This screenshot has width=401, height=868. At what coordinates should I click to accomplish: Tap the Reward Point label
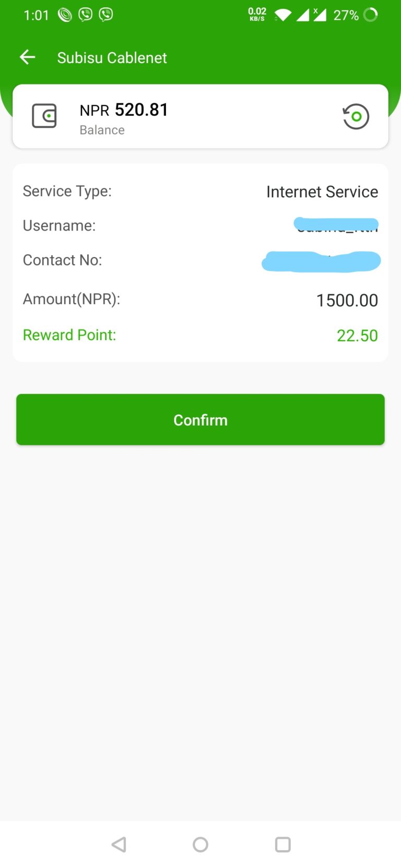(x=69, y=335)
